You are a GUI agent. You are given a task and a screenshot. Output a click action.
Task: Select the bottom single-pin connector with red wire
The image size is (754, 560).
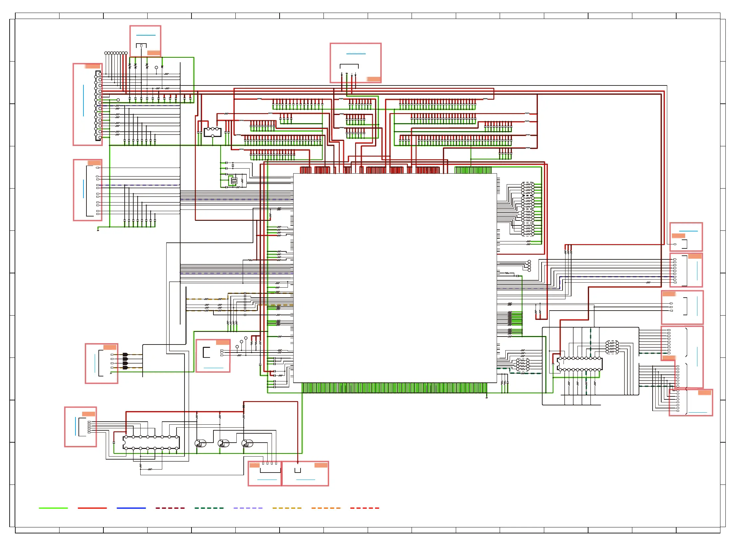[x=305, y=474]
